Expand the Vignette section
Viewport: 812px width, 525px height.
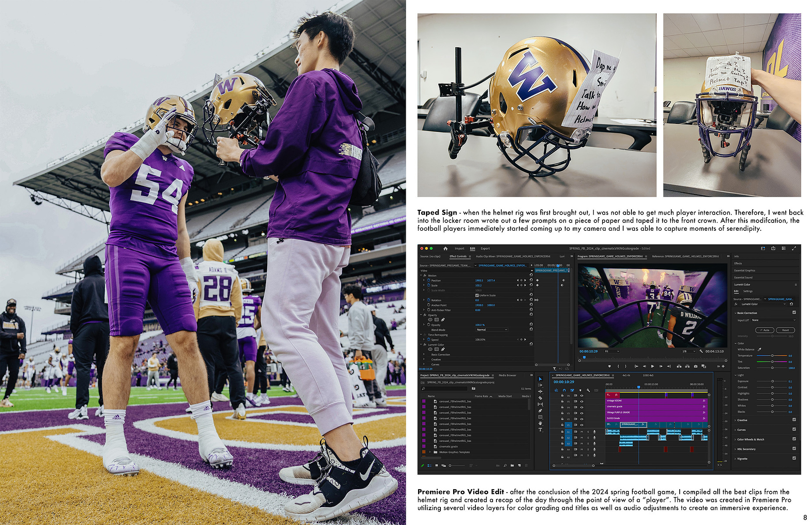point(735,458)
